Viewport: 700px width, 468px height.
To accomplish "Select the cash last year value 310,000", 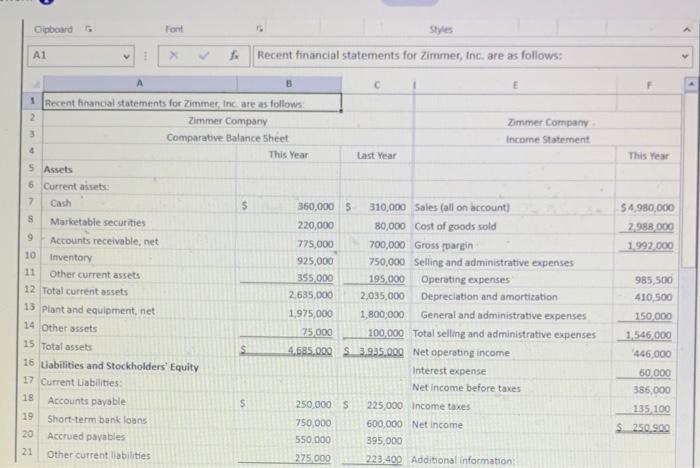I will pos(388,208).
